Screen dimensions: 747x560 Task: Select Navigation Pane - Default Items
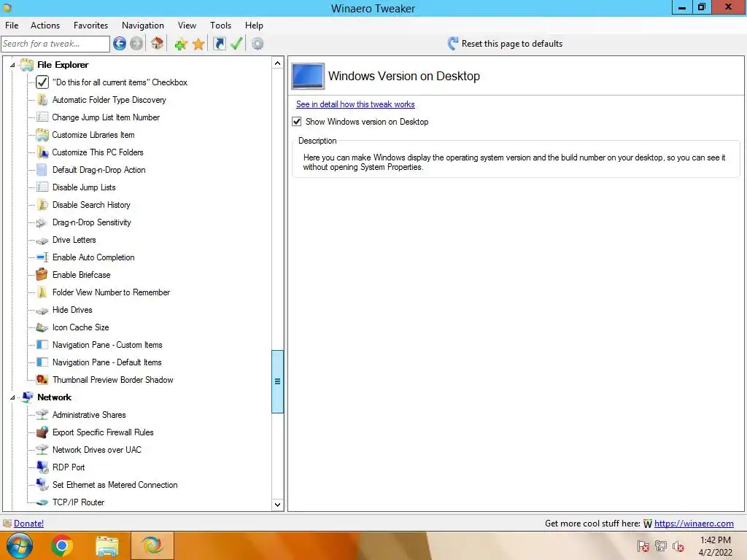click(107, 362)
